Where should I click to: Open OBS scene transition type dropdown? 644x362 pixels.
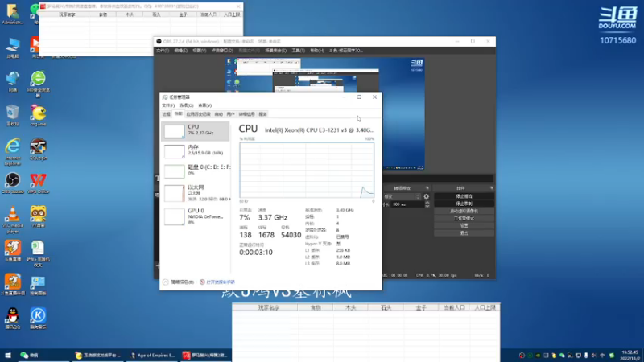pos(402,196)
